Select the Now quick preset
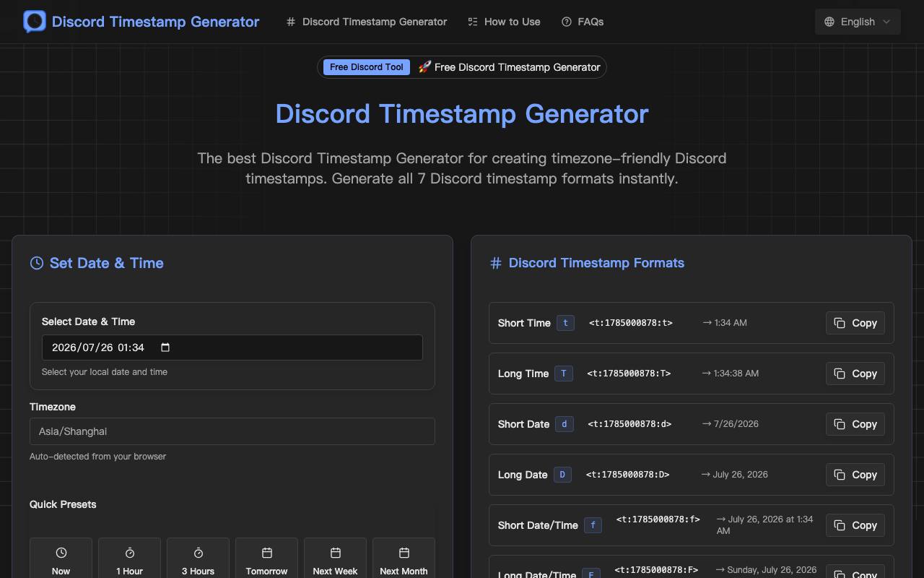This screenshot has height=578, width=924. click(x=61, y=560)
